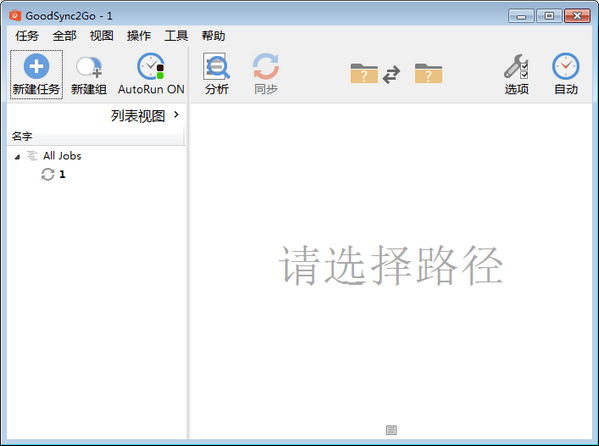Click the 新建组 (New Group) icon

tap(89, 67)
